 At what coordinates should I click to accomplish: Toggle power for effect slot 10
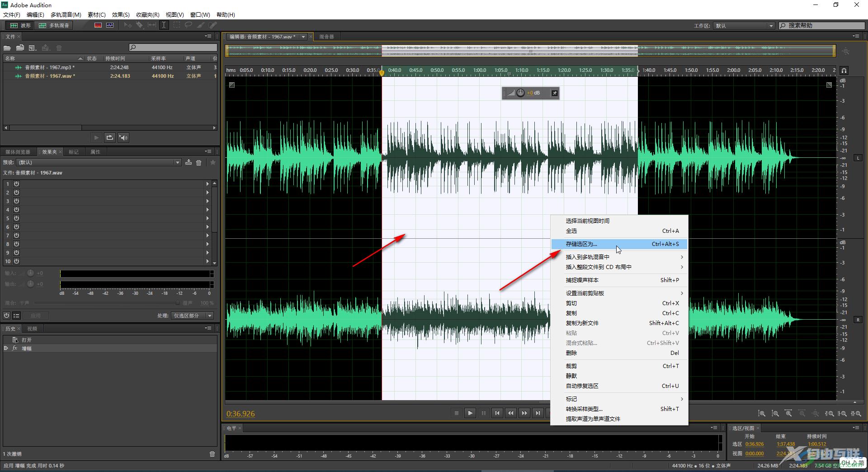click(16, 261)
